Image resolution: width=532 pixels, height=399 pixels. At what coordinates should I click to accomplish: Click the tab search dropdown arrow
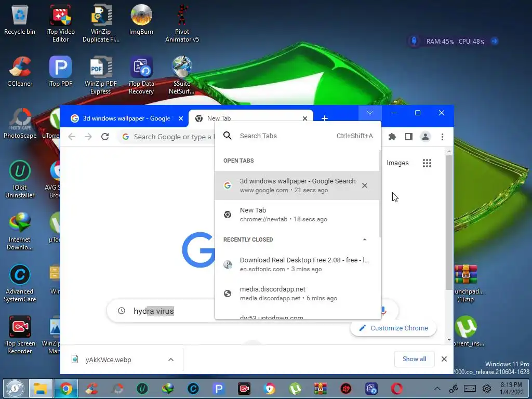point(370,113)
